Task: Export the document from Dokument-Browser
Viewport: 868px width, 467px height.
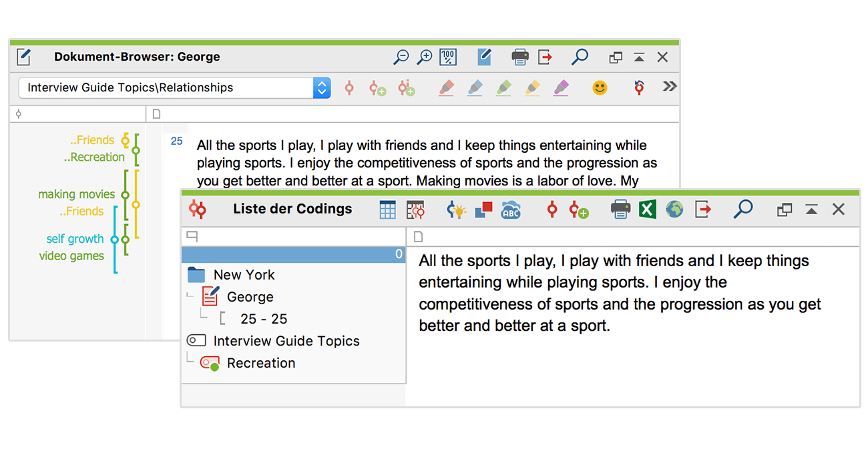Action: pyautogui.click(x=546, y=57)
